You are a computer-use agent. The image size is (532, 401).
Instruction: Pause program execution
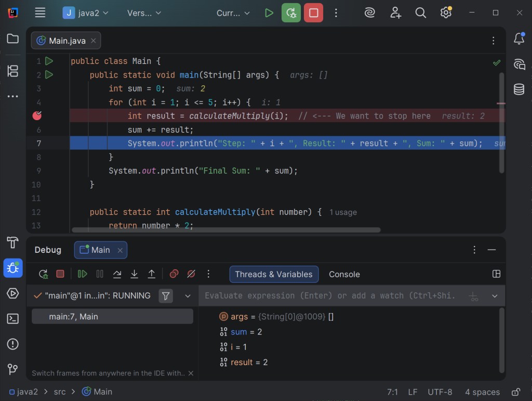(100, 274)
